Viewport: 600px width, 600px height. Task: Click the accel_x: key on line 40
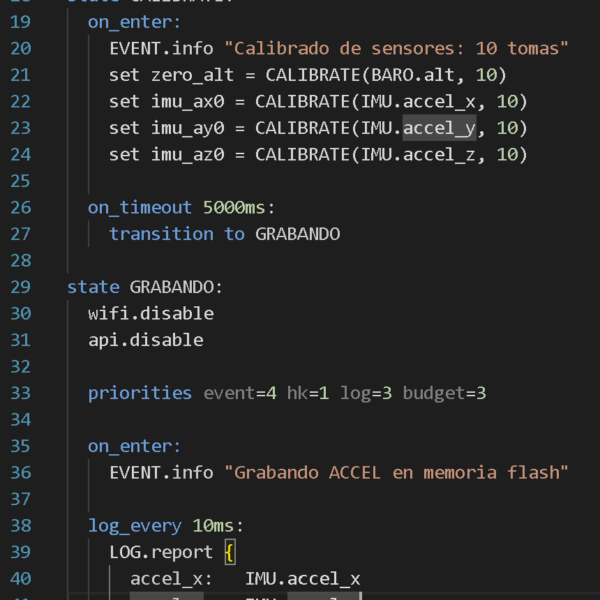point(171,579)
